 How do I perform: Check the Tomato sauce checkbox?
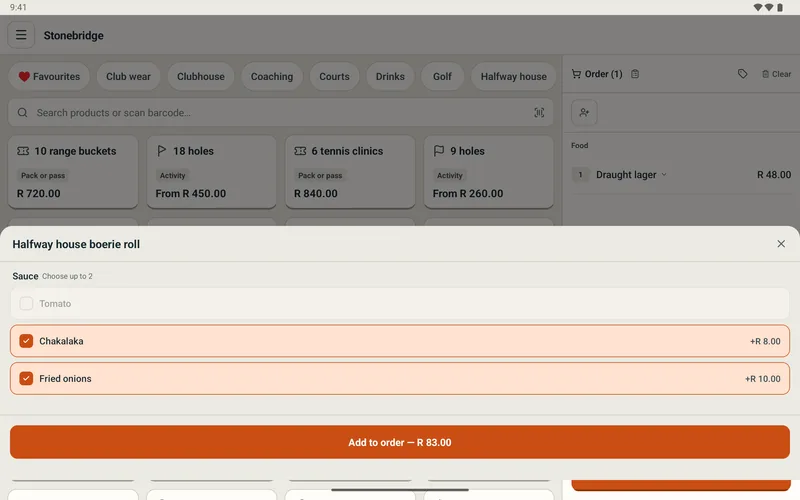pos(26,304)
